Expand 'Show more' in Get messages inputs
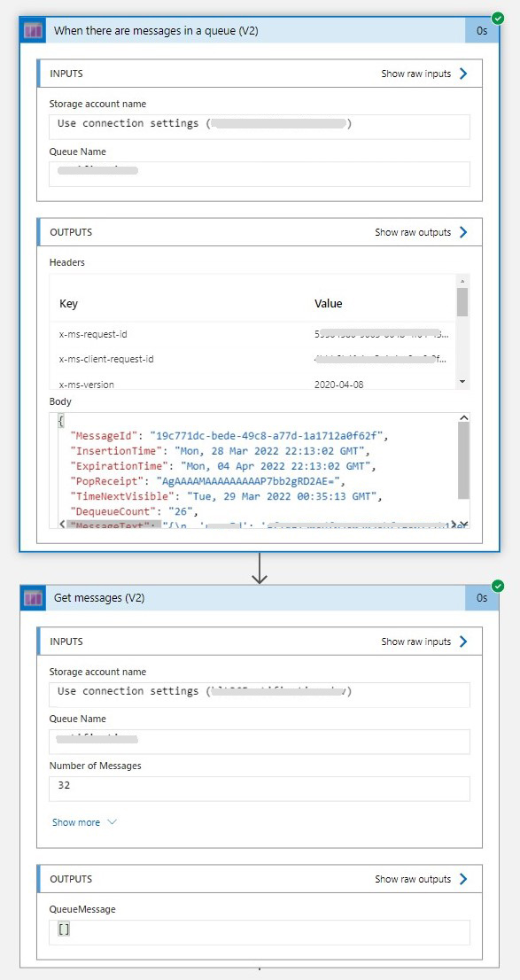This screenshot has width=520, height=980. 84,822
